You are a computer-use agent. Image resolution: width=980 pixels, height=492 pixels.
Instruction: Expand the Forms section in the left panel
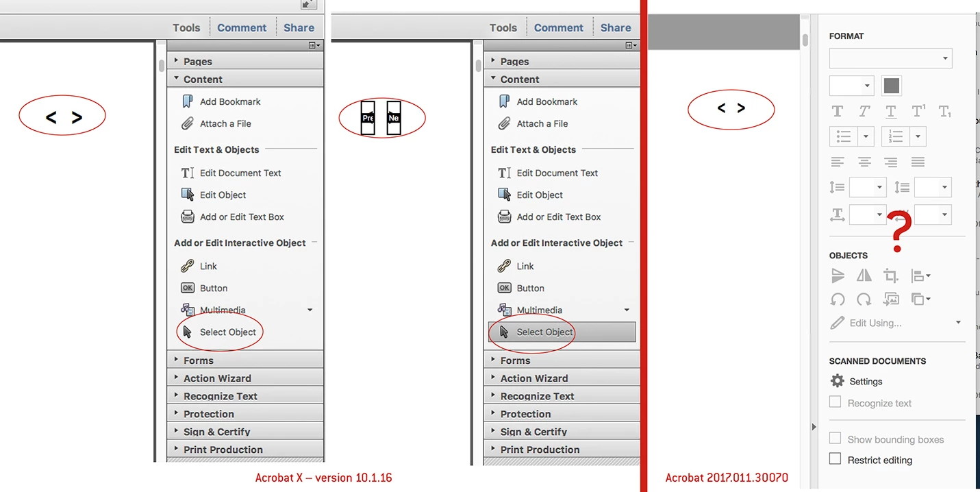tap(245, 360)
